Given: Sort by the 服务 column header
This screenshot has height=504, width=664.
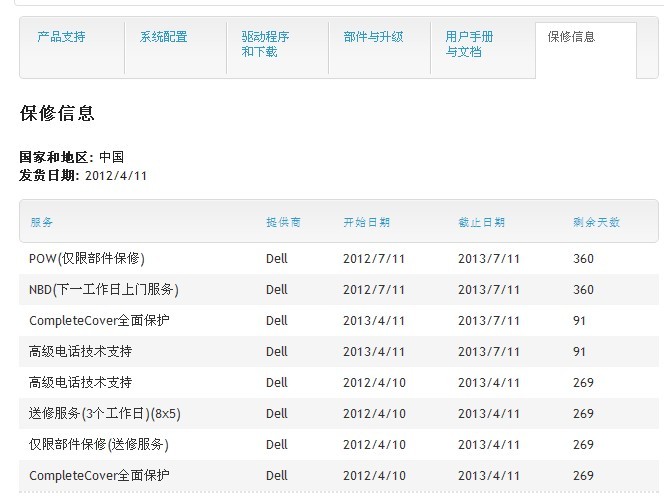Looking at the screenshot, I should pos(42,222).
